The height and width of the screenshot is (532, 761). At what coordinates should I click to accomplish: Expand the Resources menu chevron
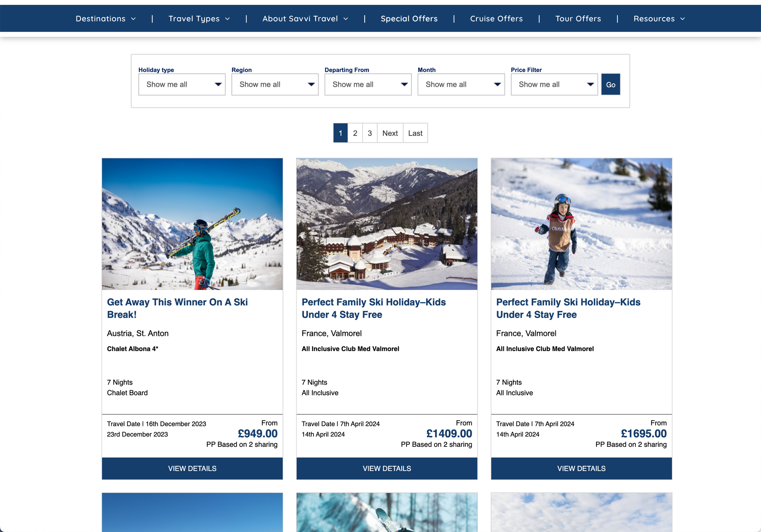tap(683, 19)
